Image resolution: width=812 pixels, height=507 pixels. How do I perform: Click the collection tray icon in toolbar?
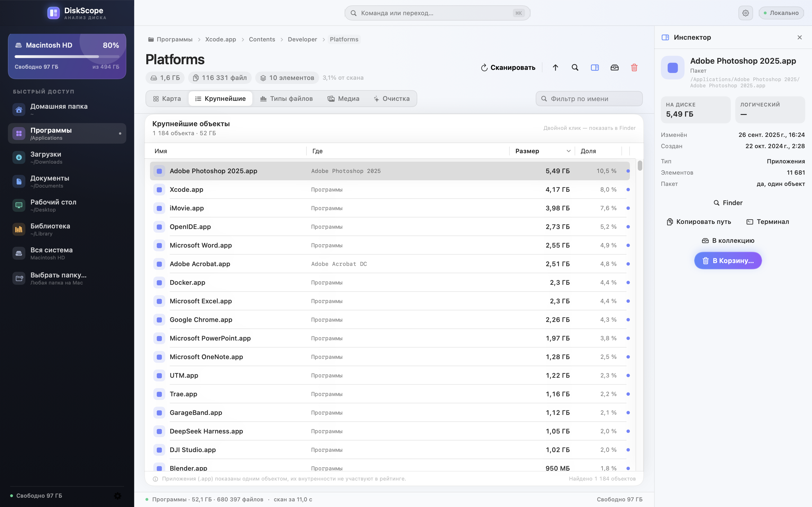coord(614,67)
